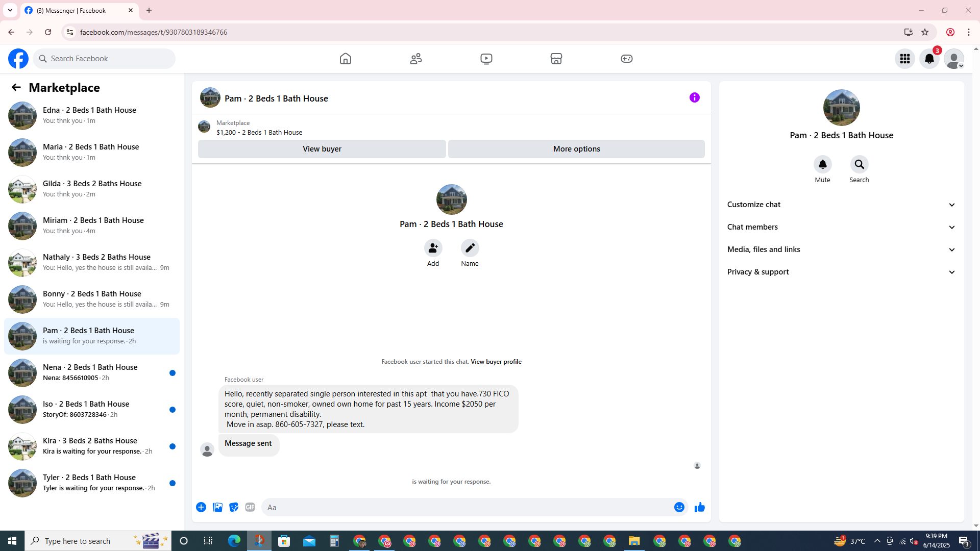Open the Facebook Home tab
The image size is (980, 551).
click(x=346, y=59)
